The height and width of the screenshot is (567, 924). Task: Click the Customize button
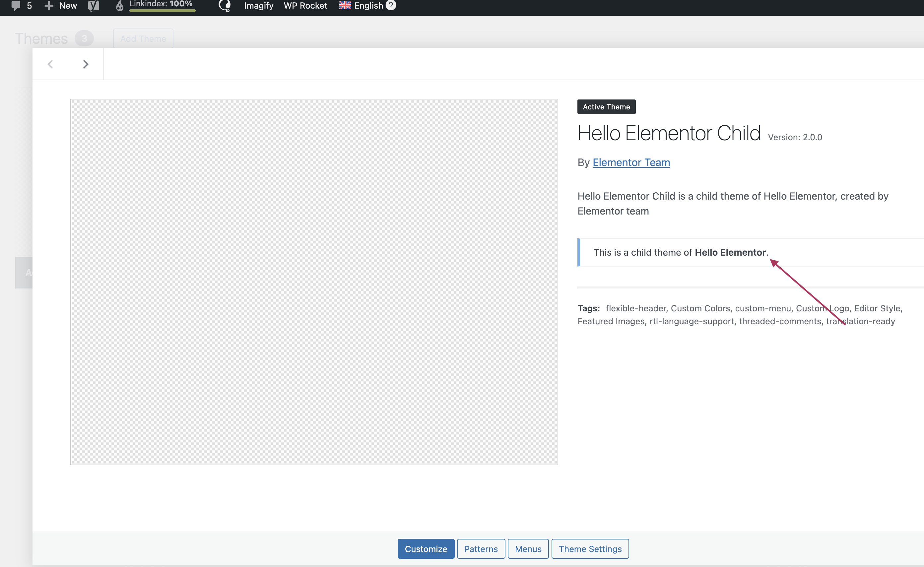(x=426, y=549)
